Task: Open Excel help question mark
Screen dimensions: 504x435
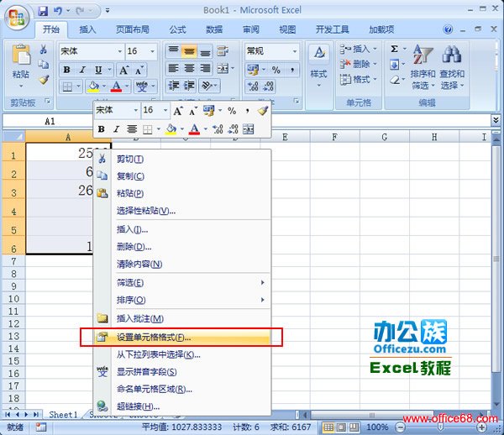Action: (448, 29)
